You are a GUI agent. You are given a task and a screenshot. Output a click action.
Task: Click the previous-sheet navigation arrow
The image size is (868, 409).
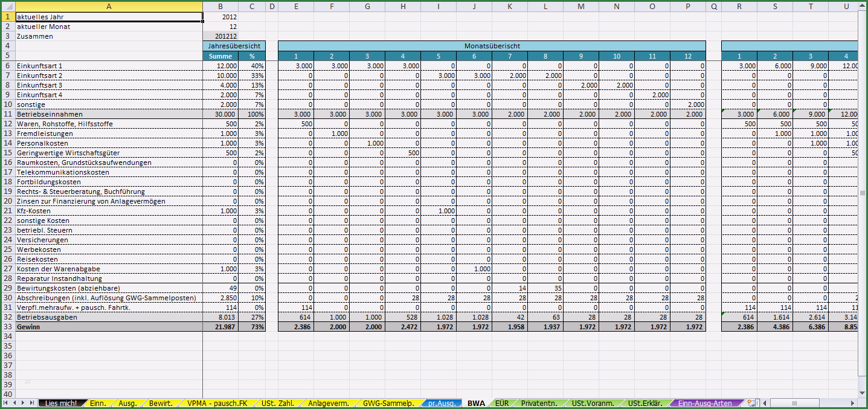(14, 403)
